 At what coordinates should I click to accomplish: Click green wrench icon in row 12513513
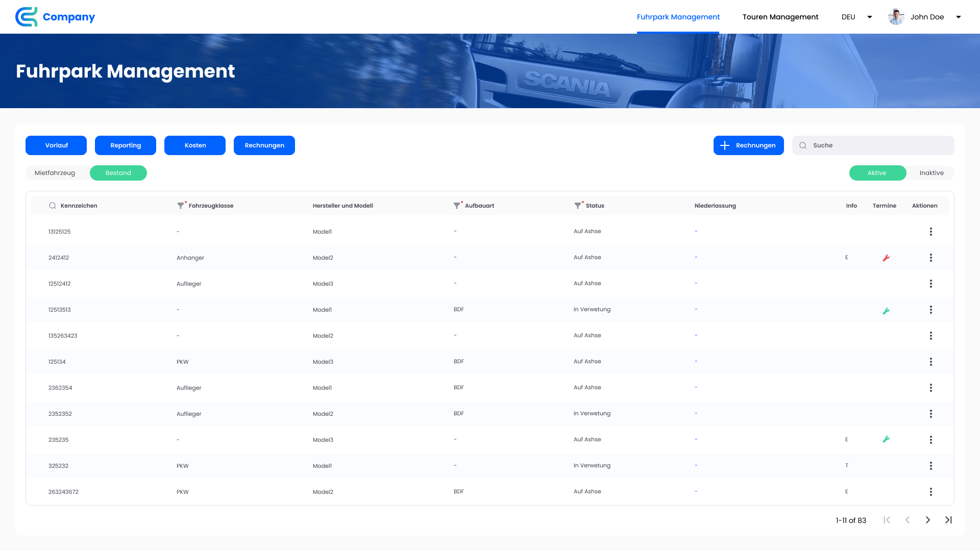pos(886,311)
